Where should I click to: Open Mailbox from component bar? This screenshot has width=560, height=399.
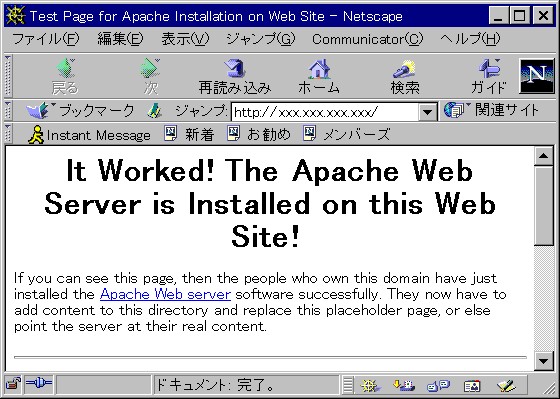404,385
